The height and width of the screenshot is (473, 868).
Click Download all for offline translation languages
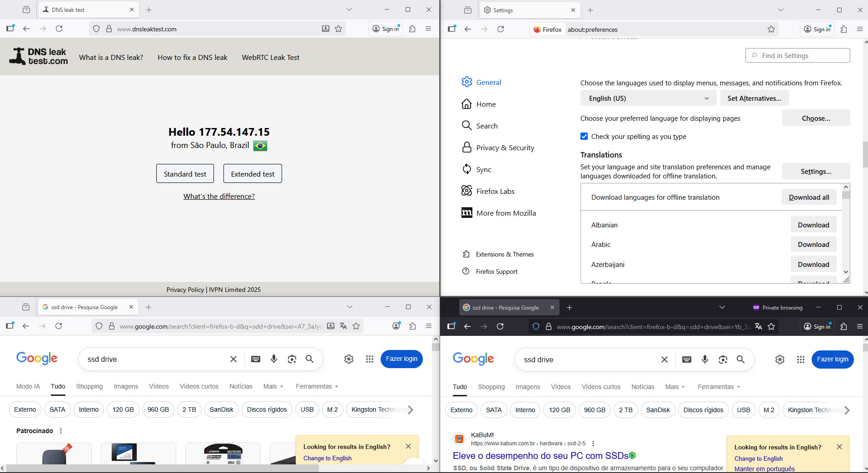[809, 197]
